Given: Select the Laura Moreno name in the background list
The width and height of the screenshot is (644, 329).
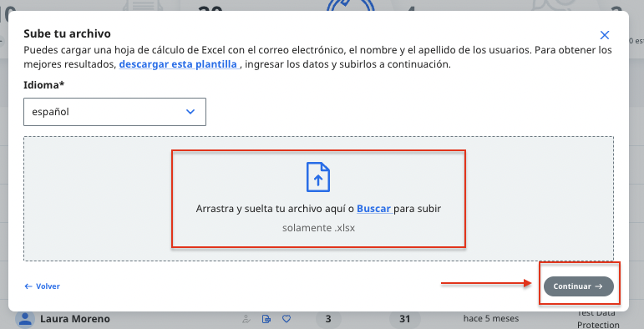Looking at the screenshot, I should coord(74,319).
